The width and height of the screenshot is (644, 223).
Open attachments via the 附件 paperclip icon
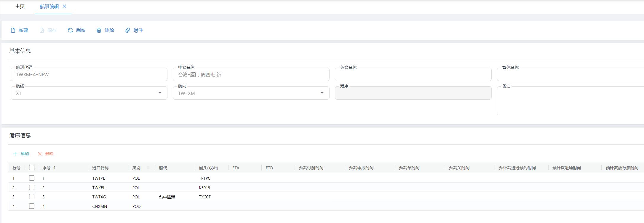[x=128, y=30]
